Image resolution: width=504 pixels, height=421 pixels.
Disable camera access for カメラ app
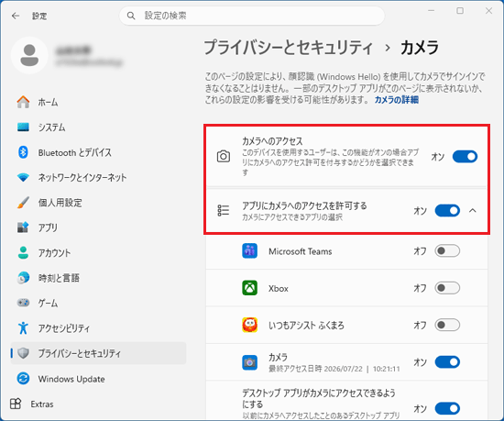[447, 362]
